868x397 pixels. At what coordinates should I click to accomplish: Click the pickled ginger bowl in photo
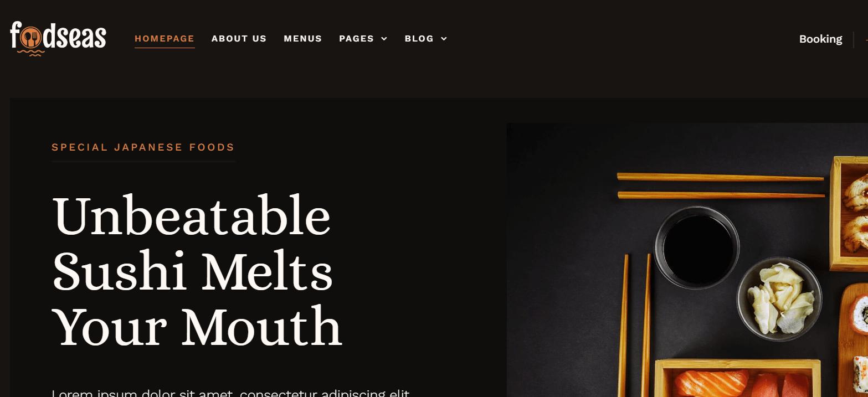pos(779,299)
